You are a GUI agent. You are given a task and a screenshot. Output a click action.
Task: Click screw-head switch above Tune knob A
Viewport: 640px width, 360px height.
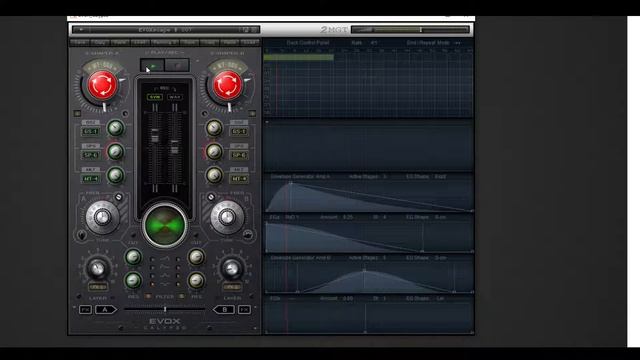coord(118,197)
